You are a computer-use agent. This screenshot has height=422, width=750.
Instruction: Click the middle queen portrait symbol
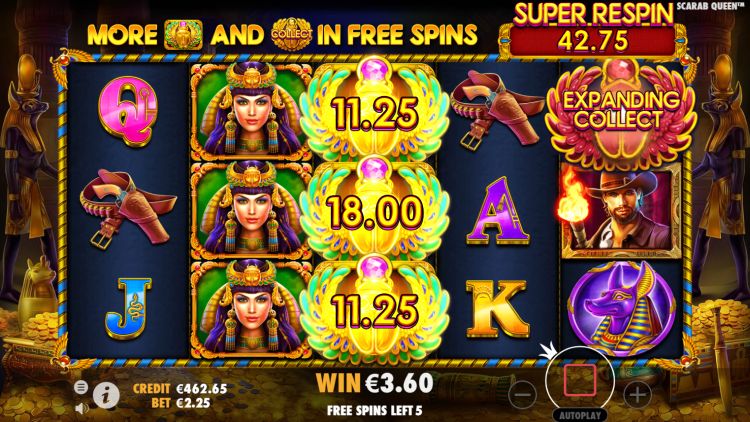[x=251, y=211]
